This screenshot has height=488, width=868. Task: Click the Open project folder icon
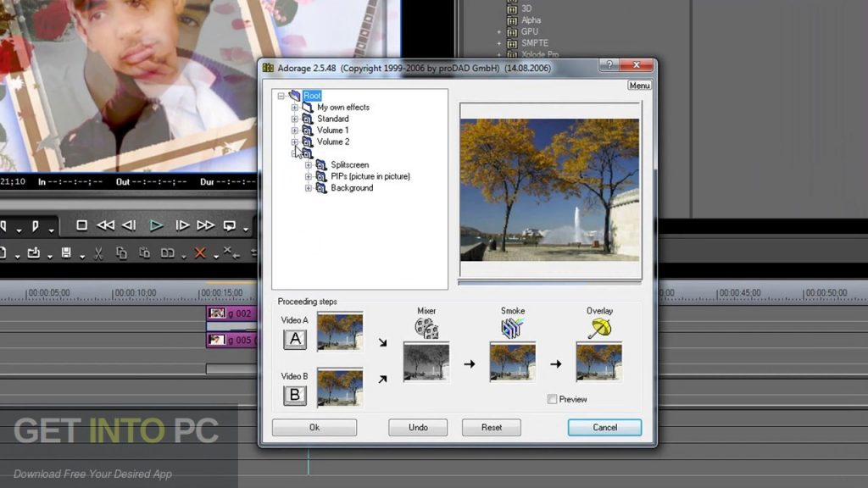click(x=34, y=253)
